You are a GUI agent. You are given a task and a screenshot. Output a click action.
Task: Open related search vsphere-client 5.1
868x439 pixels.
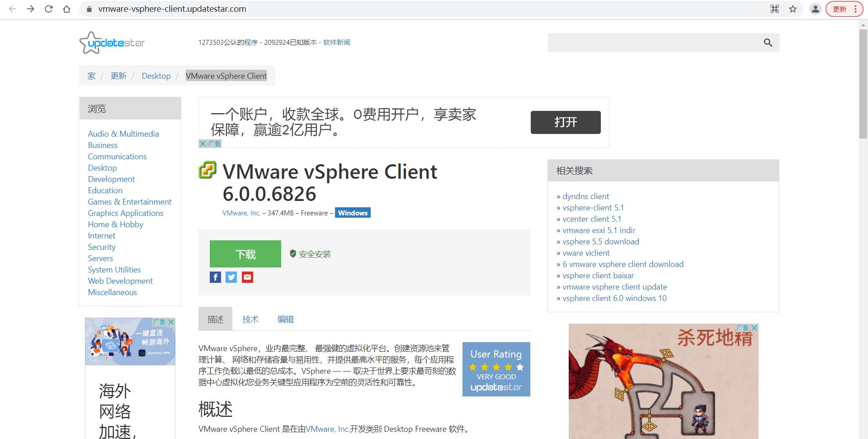[x=593, y=208]
